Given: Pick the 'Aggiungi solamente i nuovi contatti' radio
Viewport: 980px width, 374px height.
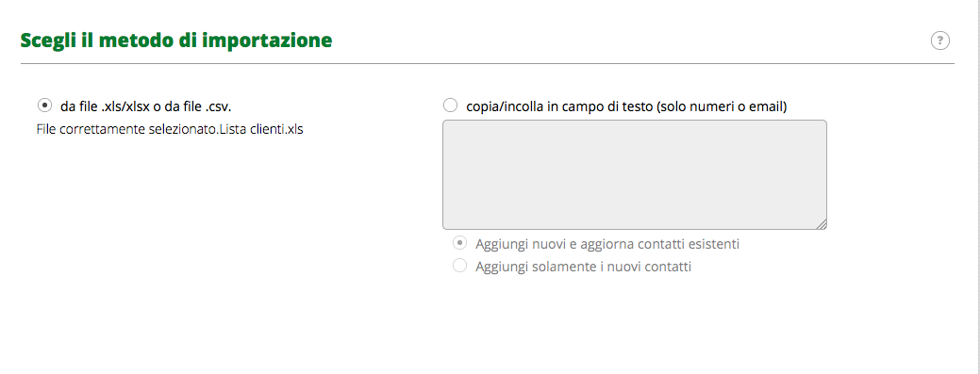Looking at the screenshot, I should click(460, 266).
